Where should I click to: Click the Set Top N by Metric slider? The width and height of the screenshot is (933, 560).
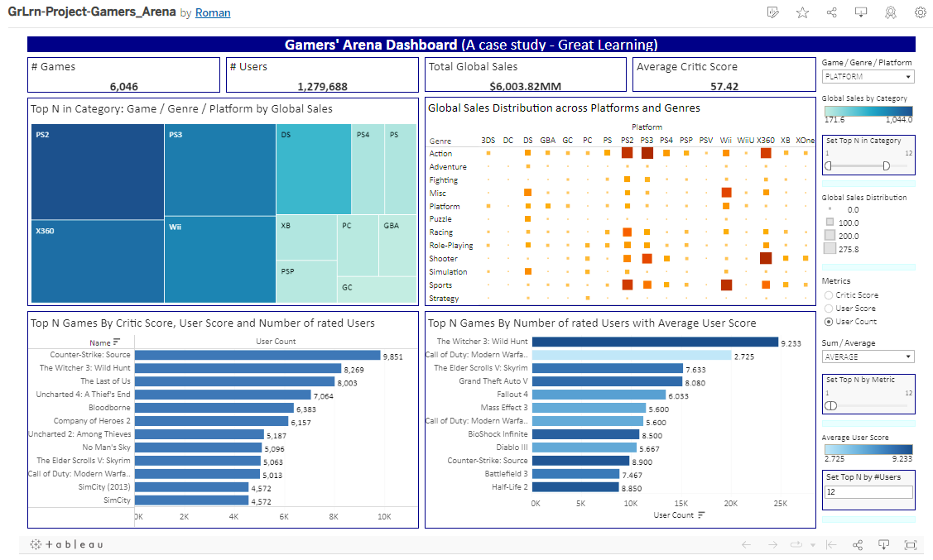(831, 405)
